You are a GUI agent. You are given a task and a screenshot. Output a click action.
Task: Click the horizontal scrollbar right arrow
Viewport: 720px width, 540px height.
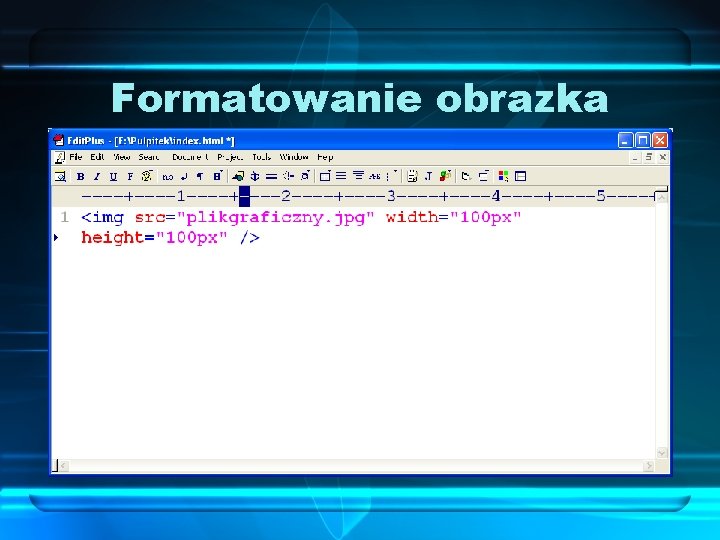tap(648, 466)
